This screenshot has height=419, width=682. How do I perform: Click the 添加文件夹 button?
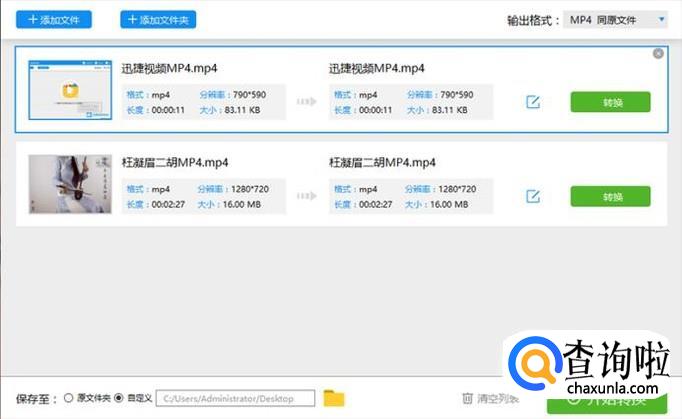point(158,20)
